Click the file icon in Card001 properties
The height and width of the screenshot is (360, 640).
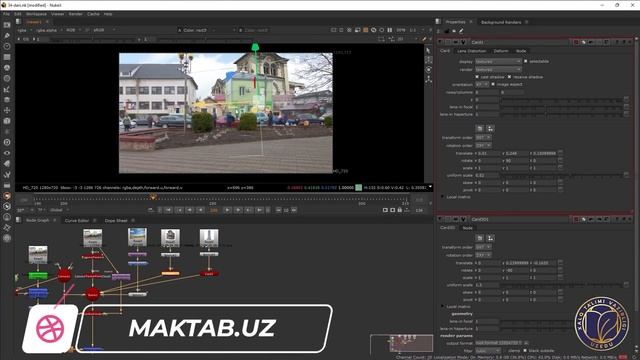(x=480, y=238)
